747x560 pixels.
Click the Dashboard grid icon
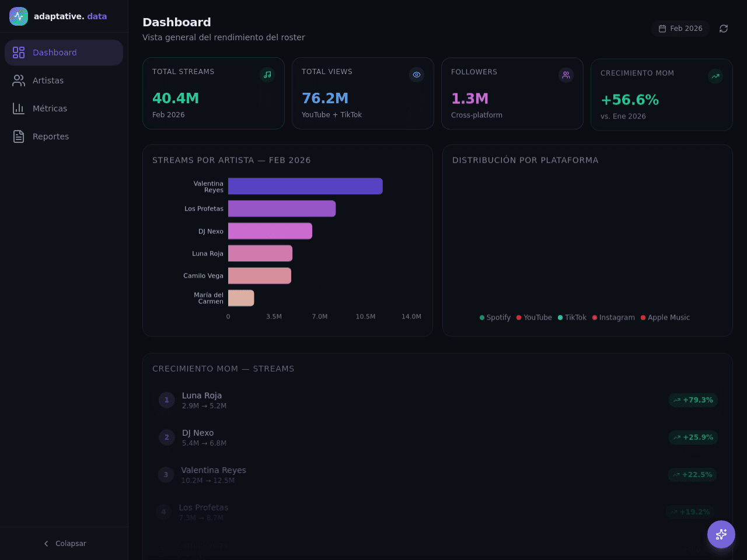[x=19, y=52]
